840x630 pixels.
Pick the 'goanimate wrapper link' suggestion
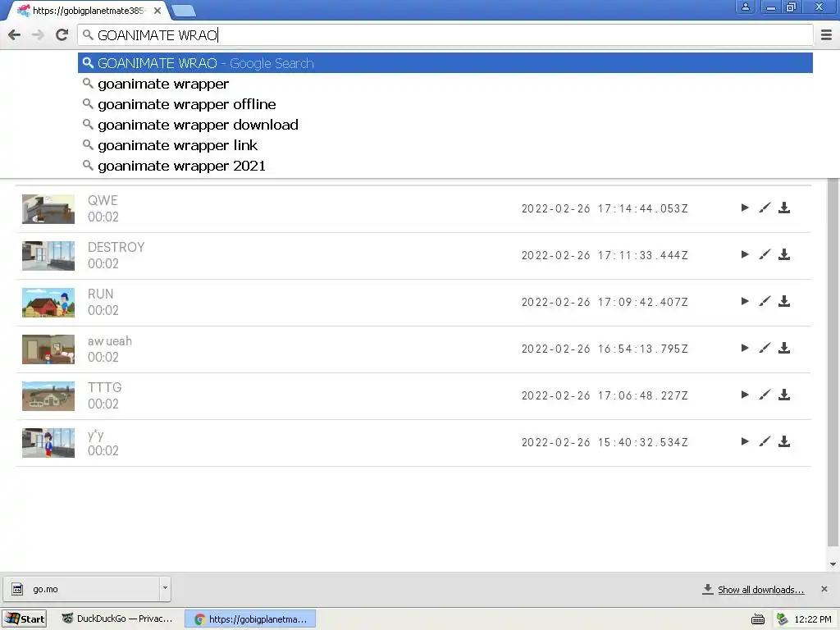click(x=445, y=145)
